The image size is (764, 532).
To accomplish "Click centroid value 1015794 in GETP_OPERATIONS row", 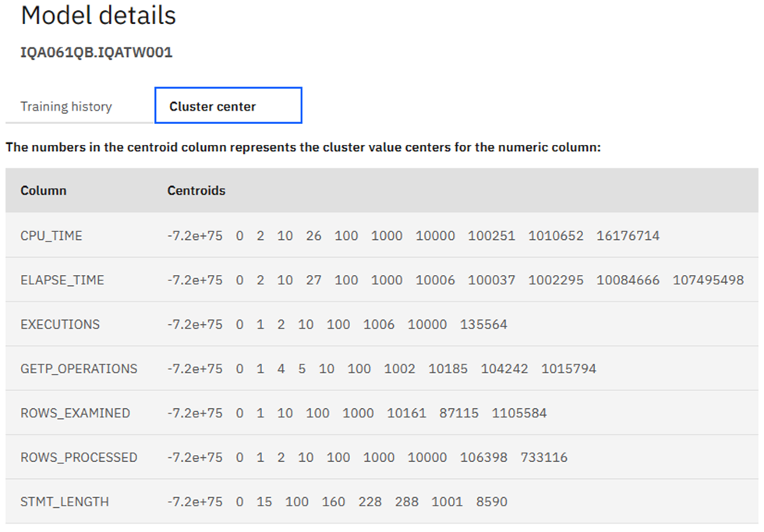I will point(568,368).
